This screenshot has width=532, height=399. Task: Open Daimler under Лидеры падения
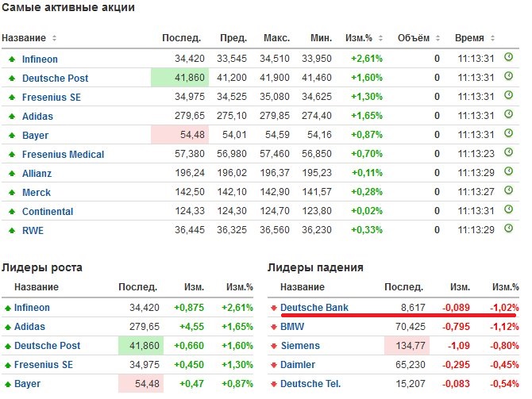298,364
